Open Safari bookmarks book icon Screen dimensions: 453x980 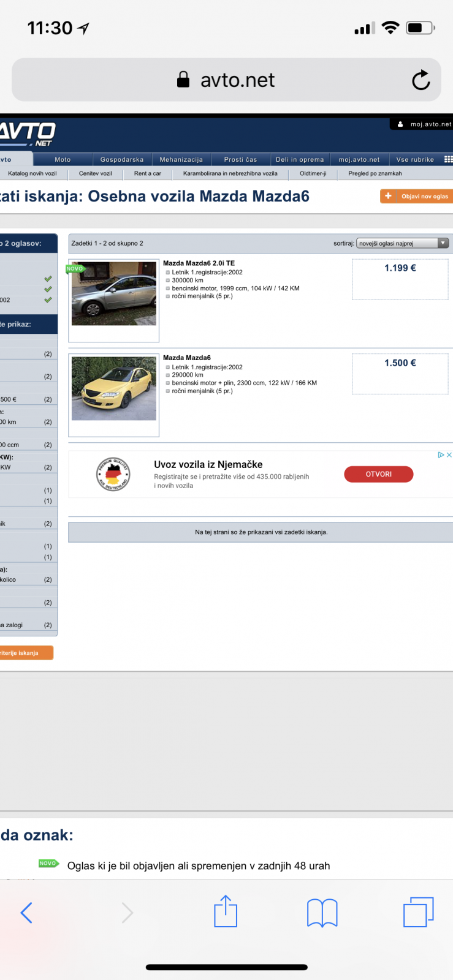[322, 913]
